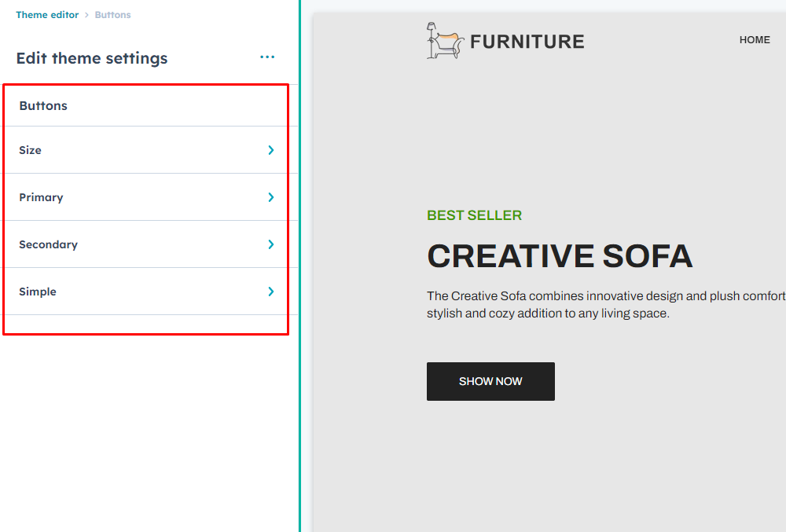Click the arrow icon beside Simple
This screenshot has height=532, width=786.
pyautogui.click(x=271, y=292)
